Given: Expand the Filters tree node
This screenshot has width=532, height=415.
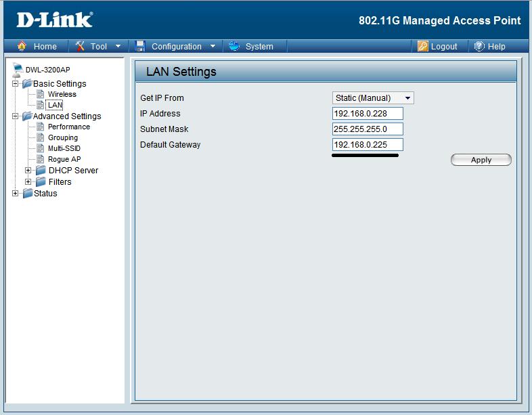Looking at the screenshot, I should (28, 182).
